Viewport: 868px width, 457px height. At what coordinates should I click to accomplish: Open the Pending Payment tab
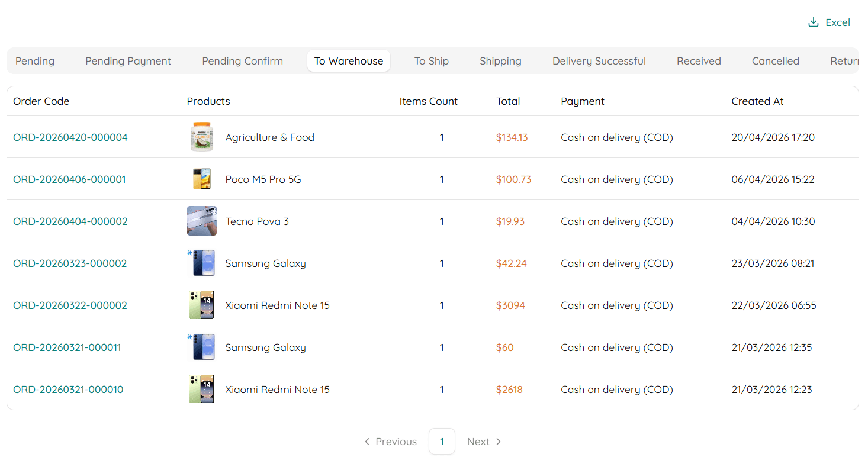coord(128,61)
